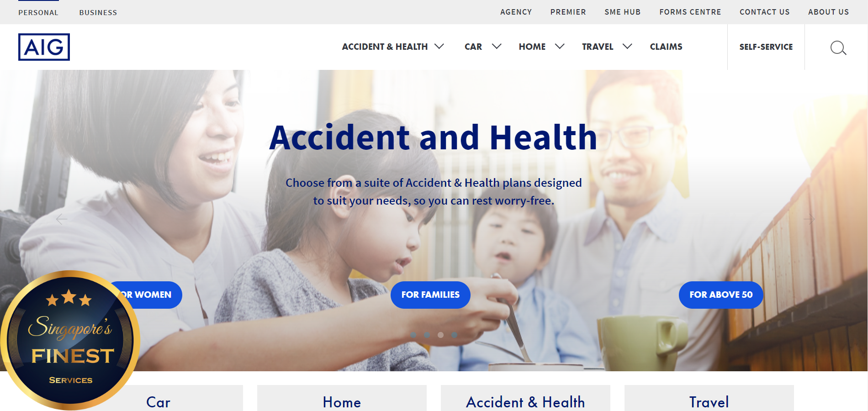Select the first carousel dot

tap(413, 335)
